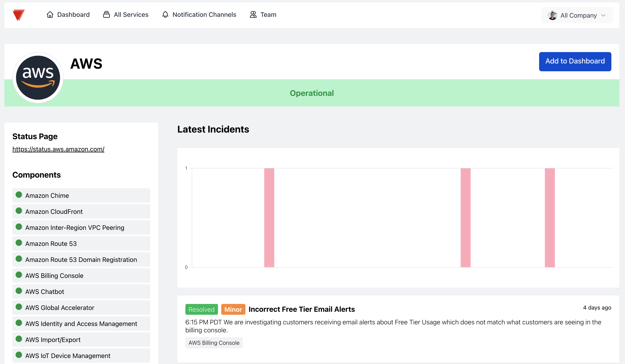The image size is (625, 364).
Task: Click the Team people icon
Action: coord(253,15)
